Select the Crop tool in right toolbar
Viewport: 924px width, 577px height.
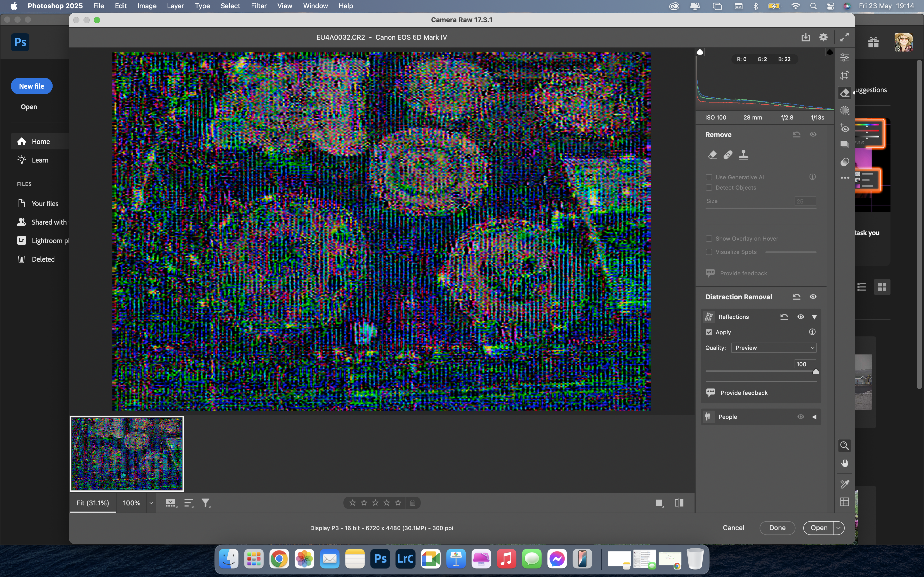845,75
